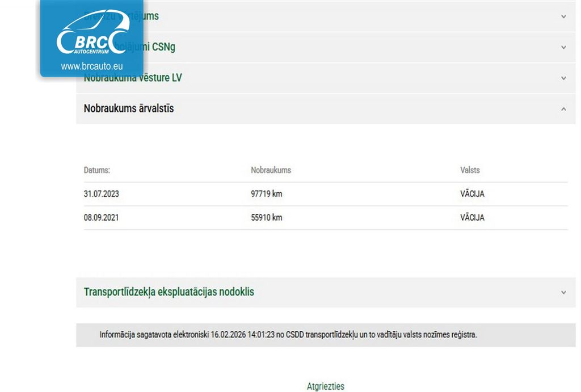Click the chevron on the ekspluatācijas nodoklis row
Screen dimensions: 581x392
coord(563,292)
